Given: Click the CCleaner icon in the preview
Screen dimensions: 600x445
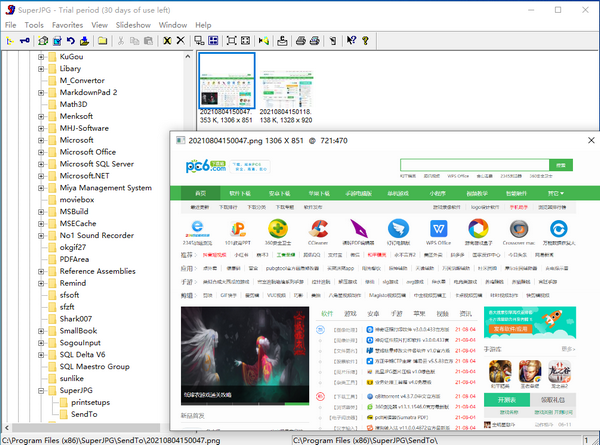Looking at the screenshot, I should point(318,228).
